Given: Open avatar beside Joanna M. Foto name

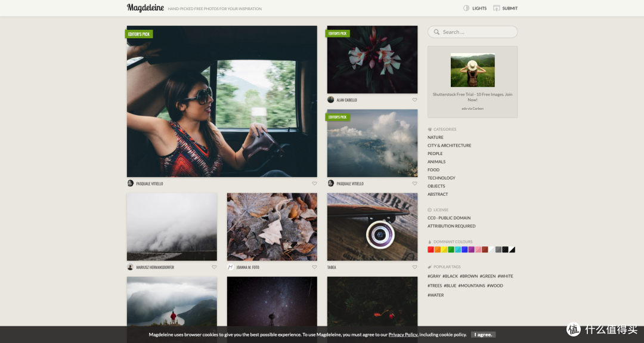Looking at the screenshot, I should pos(230,267).
